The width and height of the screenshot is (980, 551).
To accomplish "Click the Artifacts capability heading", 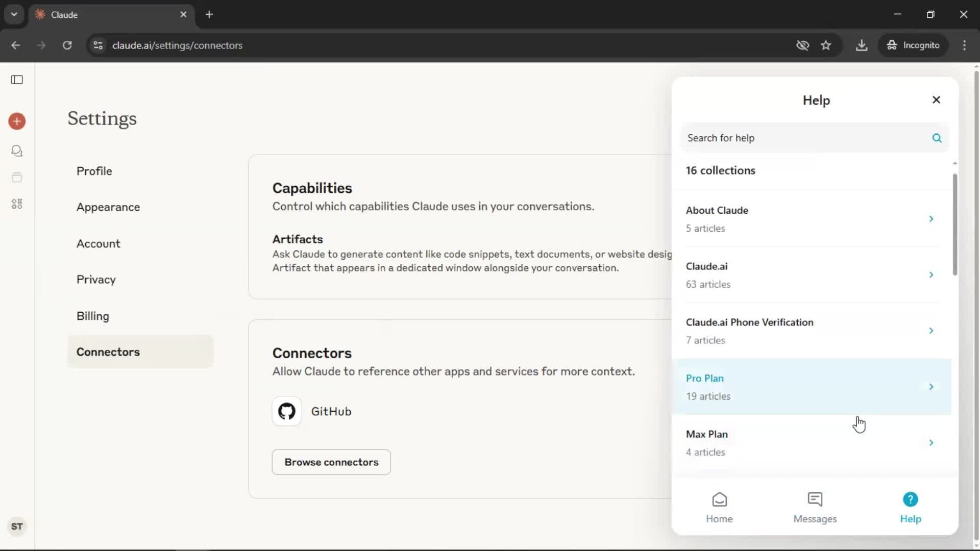I will click(298, 239).
